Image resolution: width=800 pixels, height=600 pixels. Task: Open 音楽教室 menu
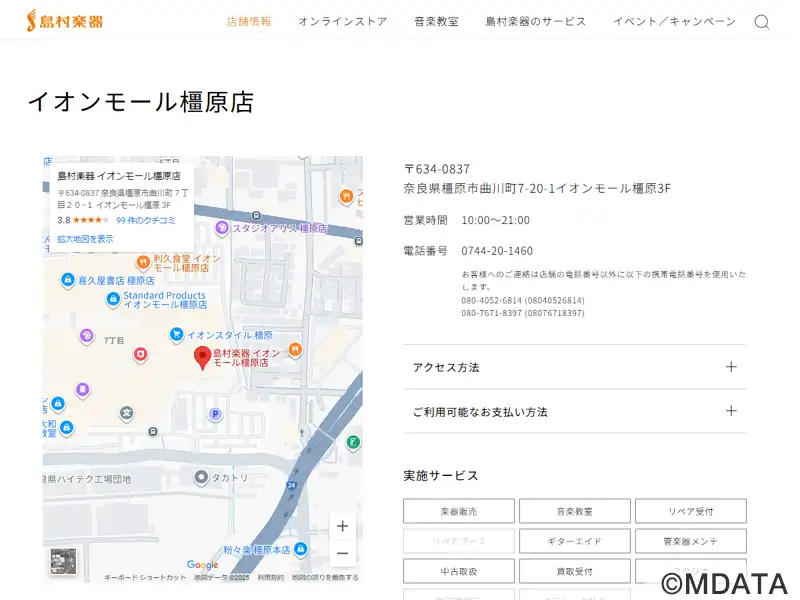pyautogui.click(x=436, y=21)
